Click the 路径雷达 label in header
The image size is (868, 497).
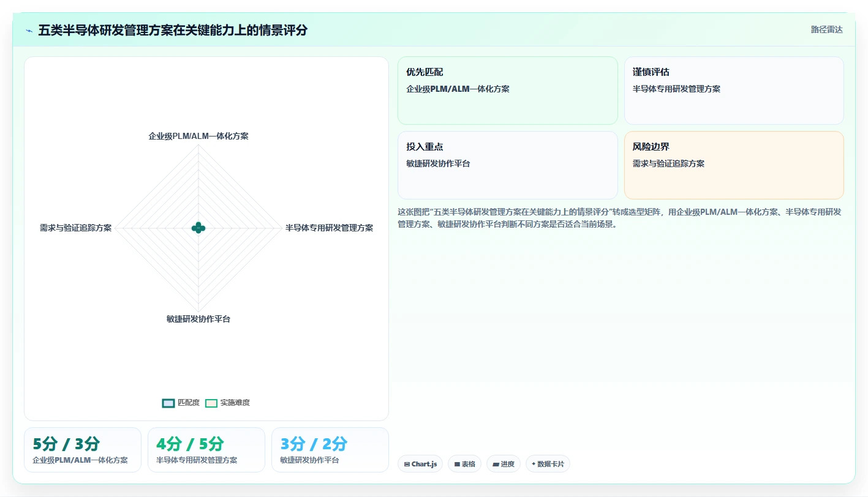(x=826, y=29)
